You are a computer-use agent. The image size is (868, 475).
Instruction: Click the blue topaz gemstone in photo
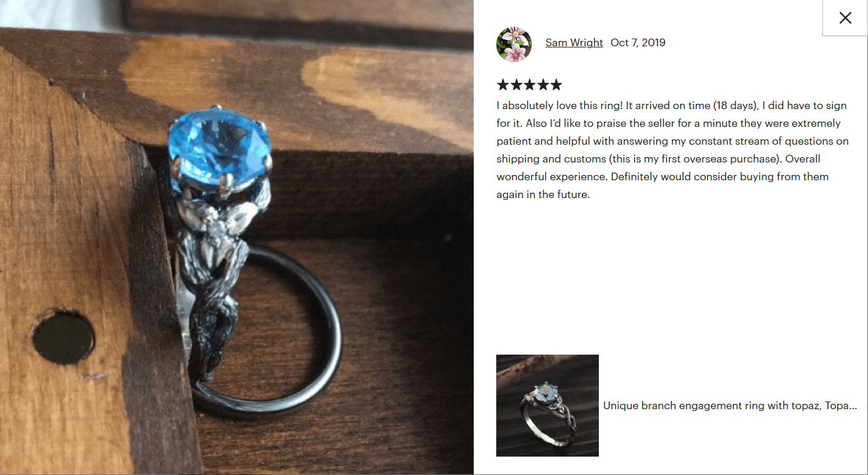click(x=219, y=147)
